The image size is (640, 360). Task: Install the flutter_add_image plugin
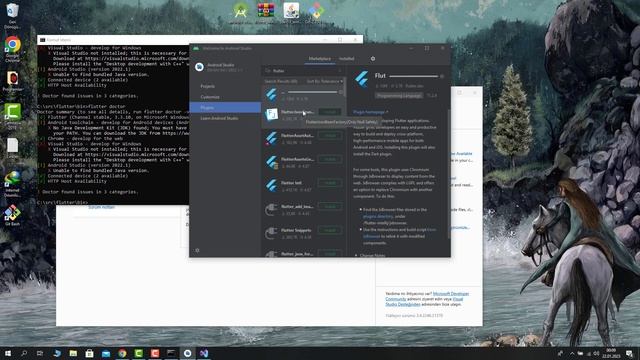tap(330, 206)
